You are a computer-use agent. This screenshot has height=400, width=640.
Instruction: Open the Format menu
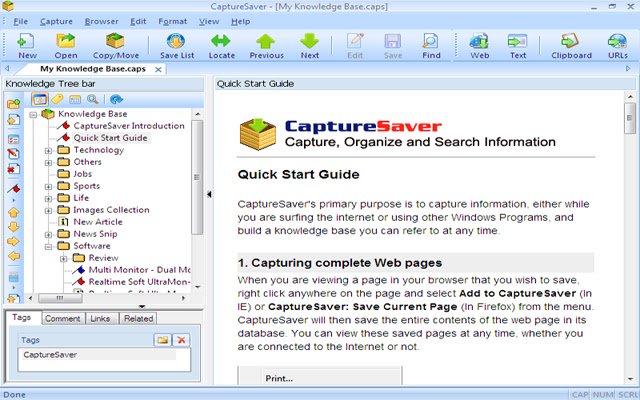click(173, 22)
